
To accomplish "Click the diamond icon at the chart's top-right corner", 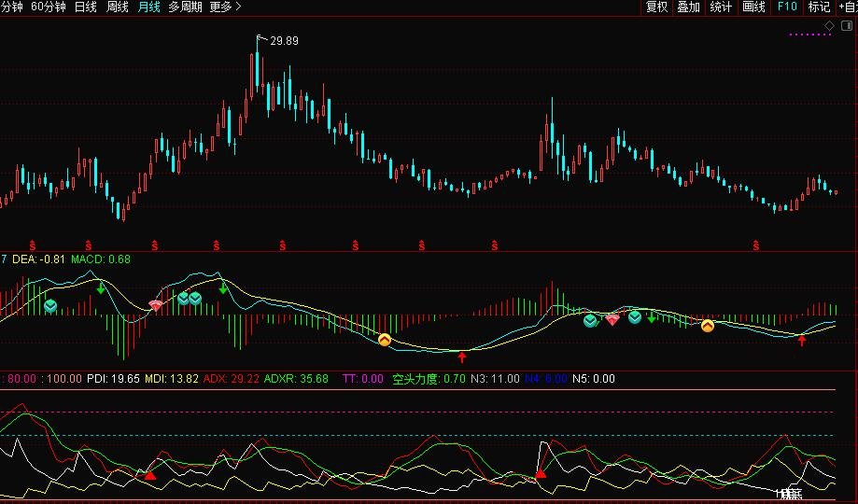I will [x=830, y=25].
